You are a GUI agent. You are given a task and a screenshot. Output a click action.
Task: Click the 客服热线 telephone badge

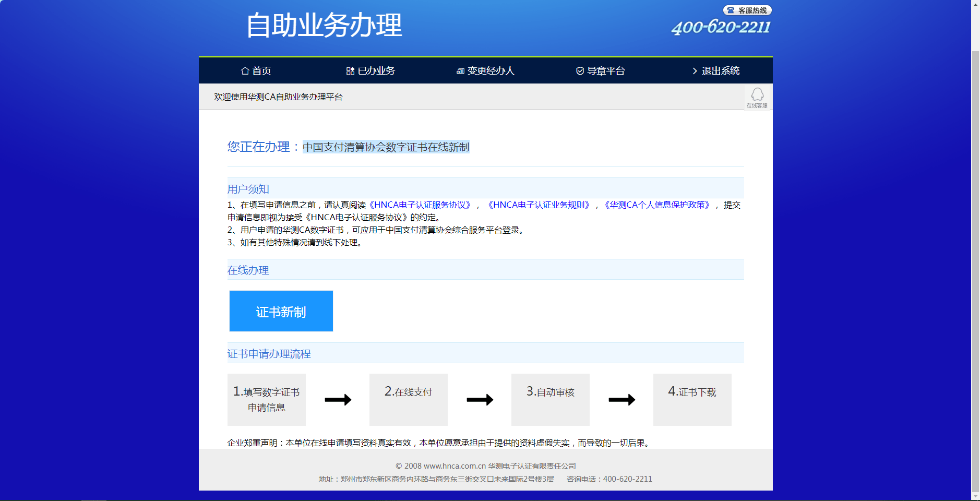pos(747,10)
